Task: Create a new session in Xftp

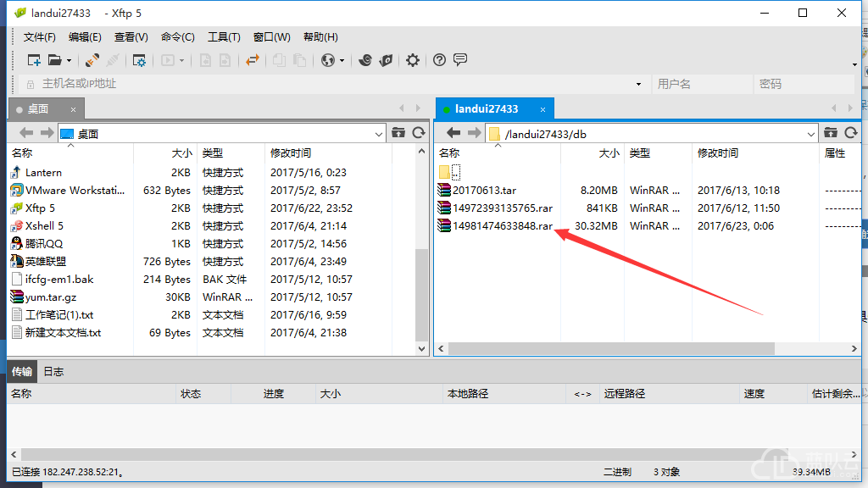Action: point(35,60)
